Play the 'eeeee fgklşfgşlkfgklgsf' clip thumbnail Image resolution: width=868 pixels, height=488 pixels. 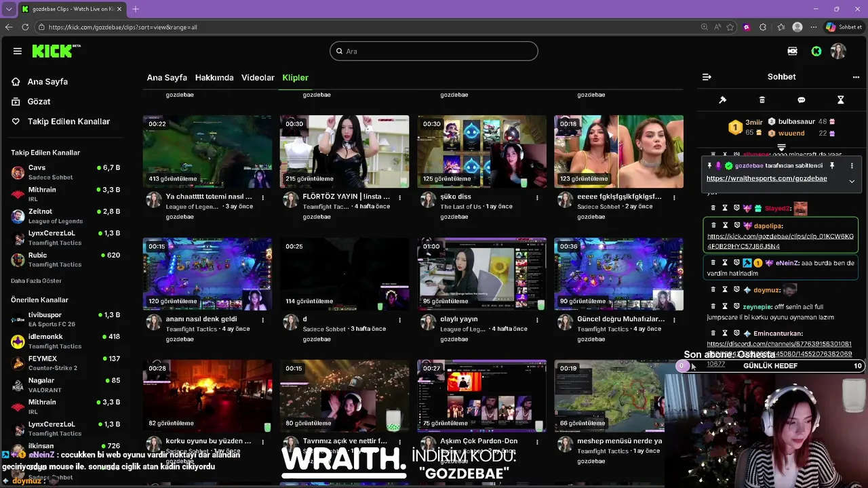click(x=618, y=151)
